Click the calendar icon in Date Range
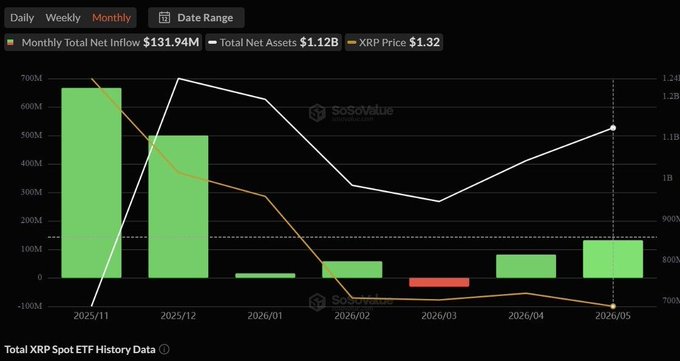 [x=164, y=18]
